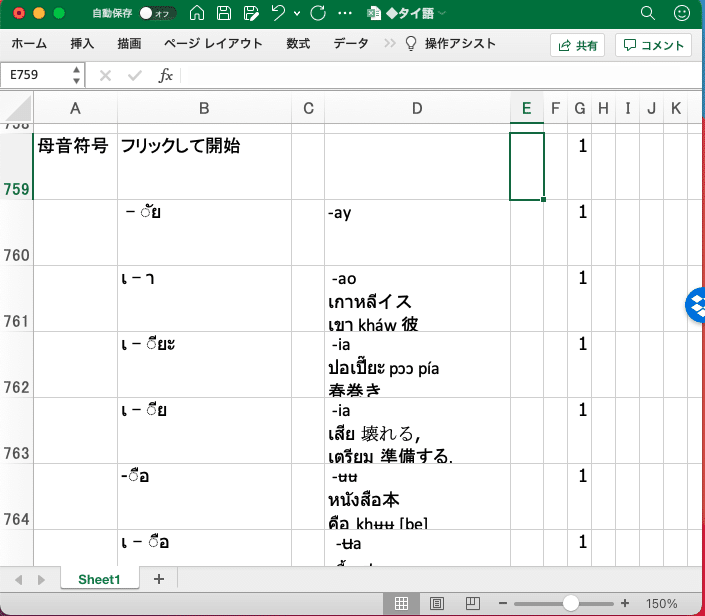Viewport: 705px width, 616px height.
Task: Click the cancel X formula icon
Action: [x=105, y=75]
